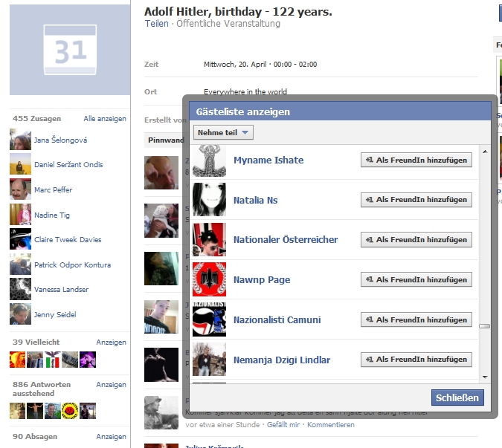Click guest list scrollbar up arrow
This screenshot has width=502, height=448.
pyautogui.click(x=485, y=152)
